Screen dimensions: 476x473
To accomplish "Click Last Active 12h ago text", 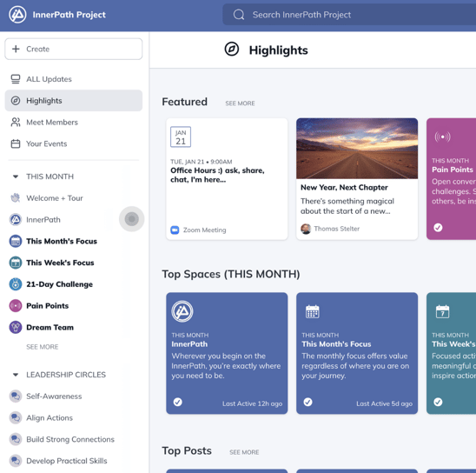I will coord(252,403).
